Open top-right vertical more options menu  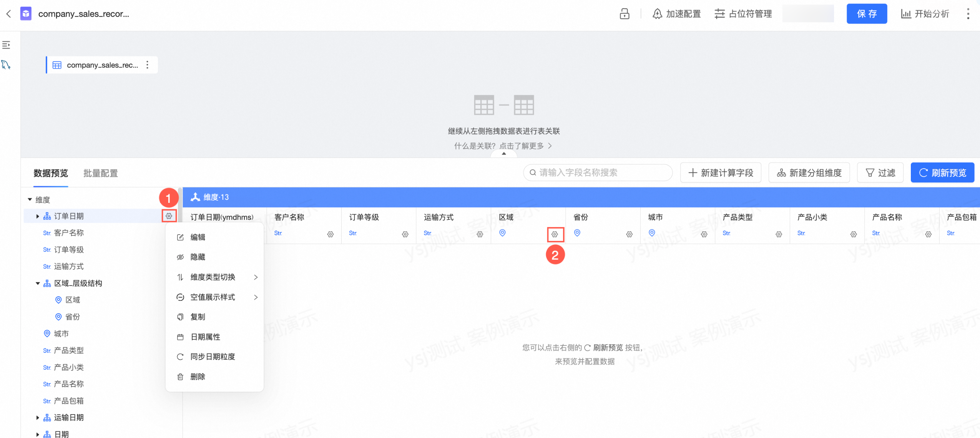968,14
